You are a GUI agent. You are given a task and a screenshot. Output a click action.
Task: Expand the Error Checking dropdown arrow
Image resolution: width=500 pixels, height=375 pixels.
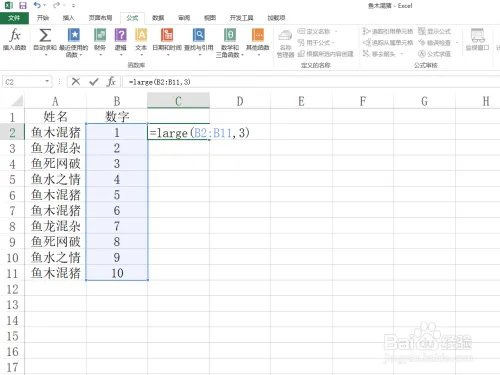(x=457, y=43)
